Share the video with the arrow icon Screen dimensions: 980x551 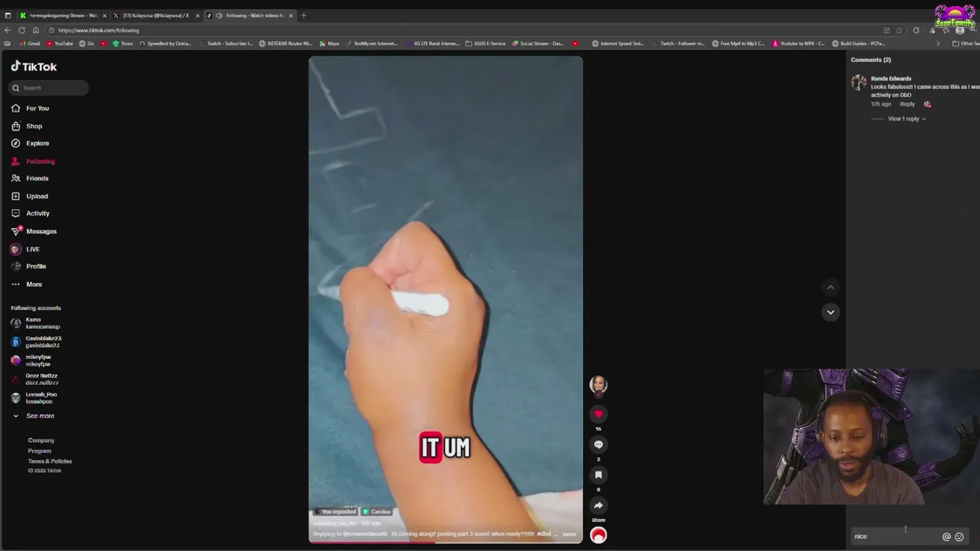(599, 506)
